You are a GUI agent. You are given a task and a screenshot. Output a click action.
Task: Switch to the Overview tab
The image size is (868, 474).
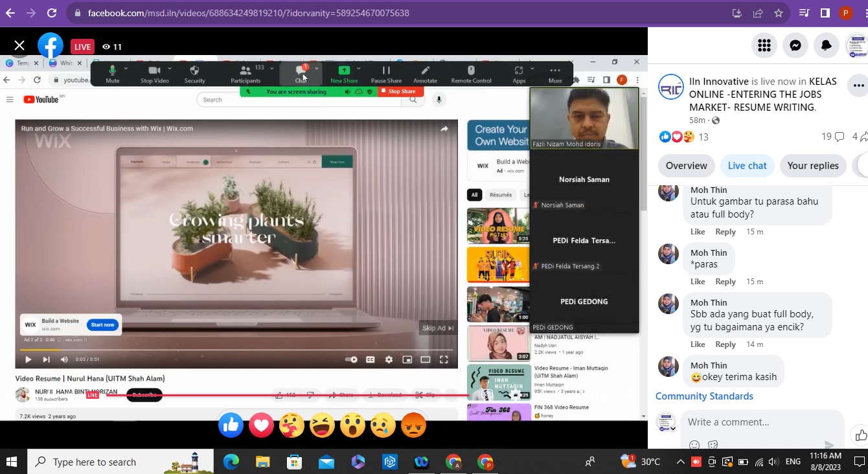[x=686, y=166]
